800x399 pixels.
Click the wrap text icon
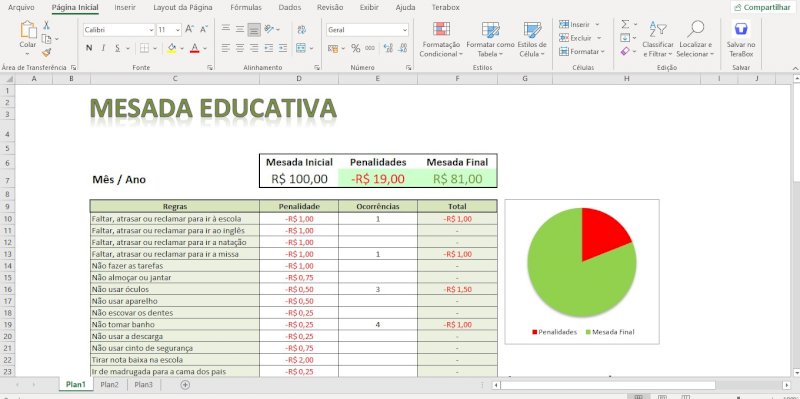click(302, 29)
